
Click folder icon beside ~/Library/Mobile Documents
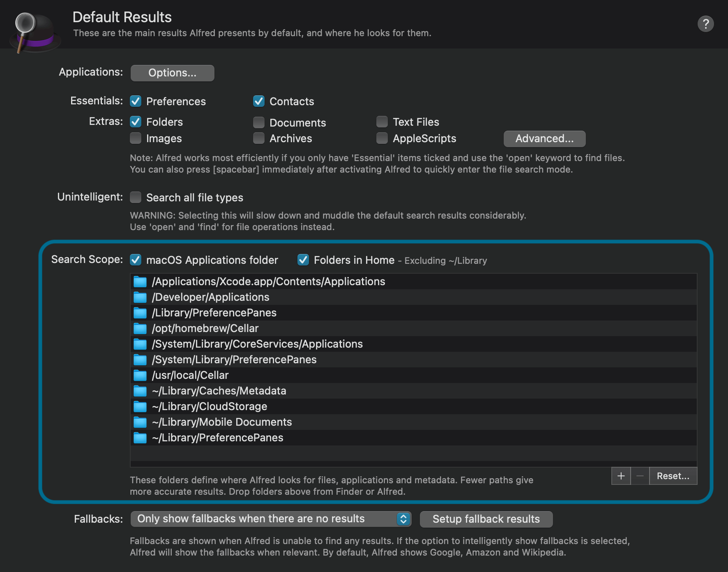[x=140, y=422]
